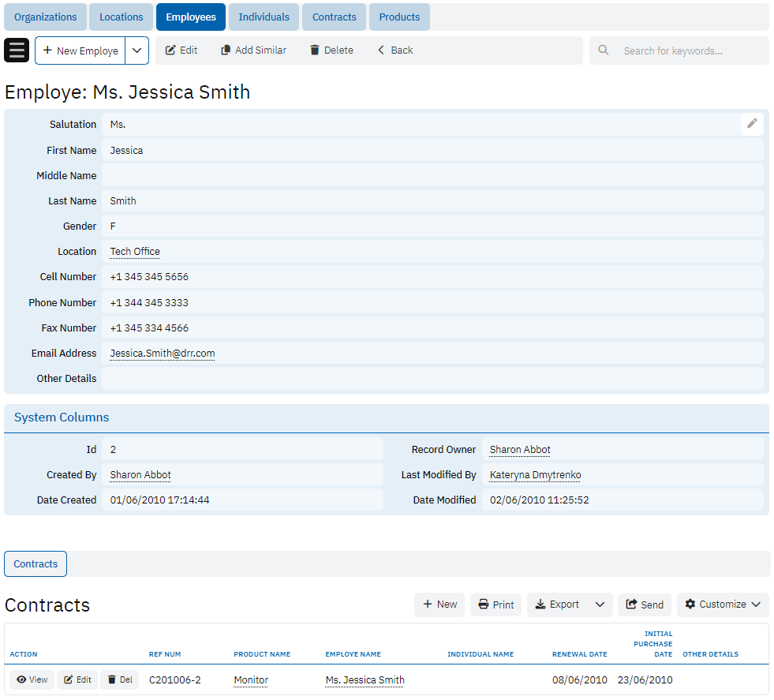Image resolution: width=774 pixels, height=700 pixels.
Task: Focus the keyword search field
Action: [x=686, y=51]
